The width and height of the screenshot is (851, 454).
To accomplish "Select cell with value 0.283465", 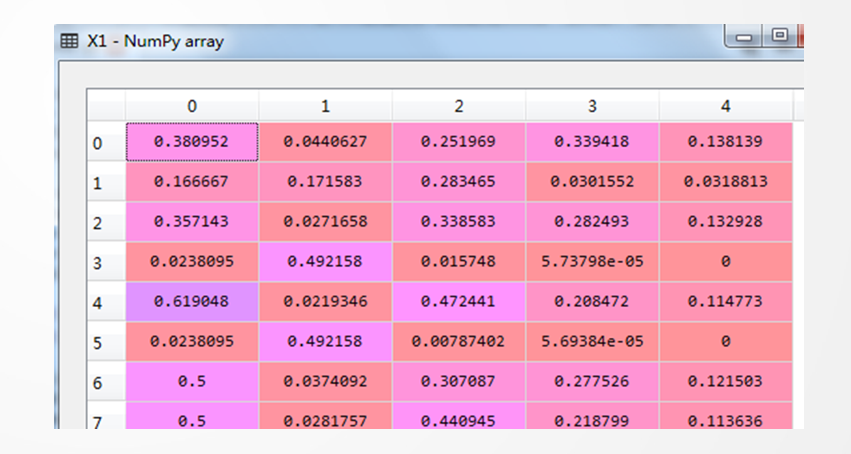I will click(x=459, y=182).
